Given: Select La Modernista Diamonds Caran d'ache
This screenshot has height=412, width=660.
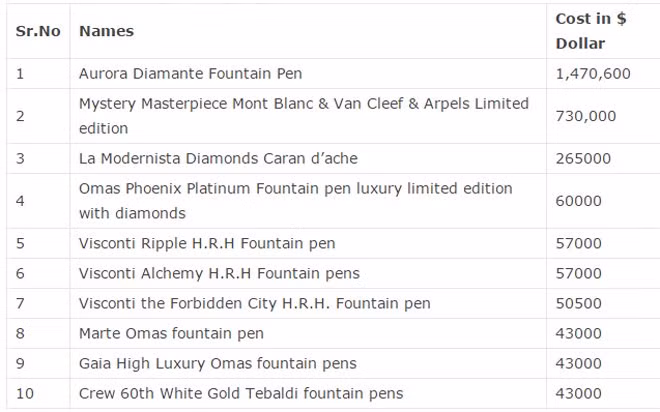Looking at the screenshot, I should (x=218, y=158).
